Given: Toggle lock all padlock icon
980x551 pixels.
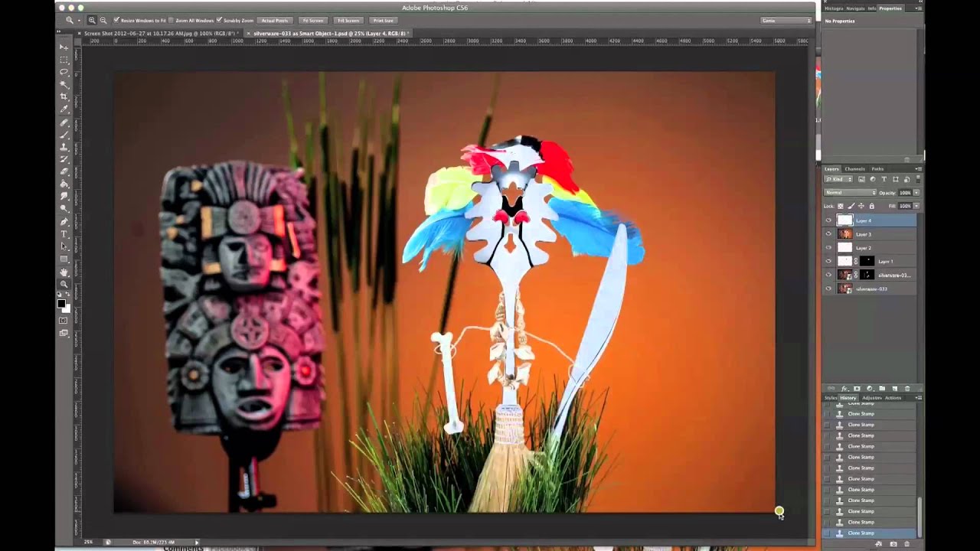Looking at the screenshot, I should [871, 206].
